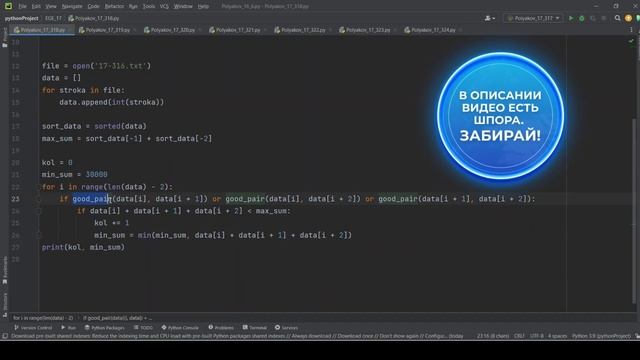Open the Python Console tool window
This screenshot has height=360, width=640.
click(180, 328)
